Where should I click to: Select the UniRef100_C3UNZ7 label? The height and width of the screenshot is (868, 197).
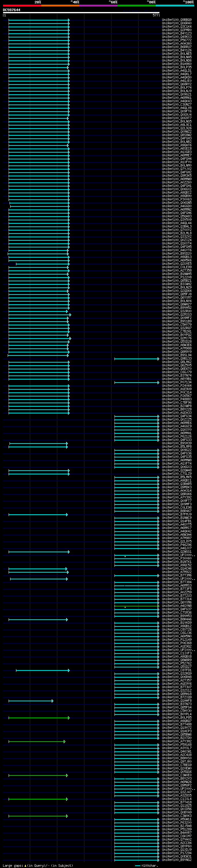point(177,104)
